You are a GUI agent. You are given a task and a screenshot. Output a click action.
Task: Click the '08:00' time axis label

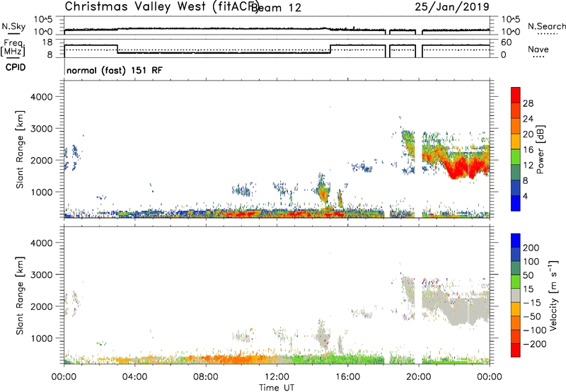click(x=206, y=376)
